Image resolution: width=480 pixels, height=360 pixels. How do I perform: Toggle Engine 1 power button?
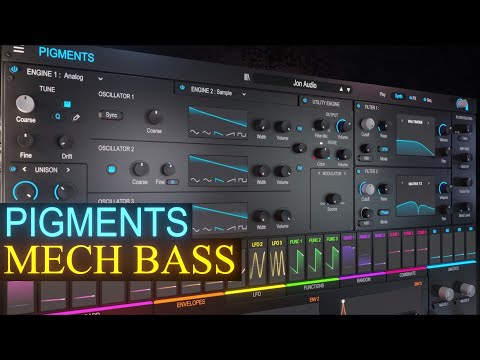tap(14, 69)
